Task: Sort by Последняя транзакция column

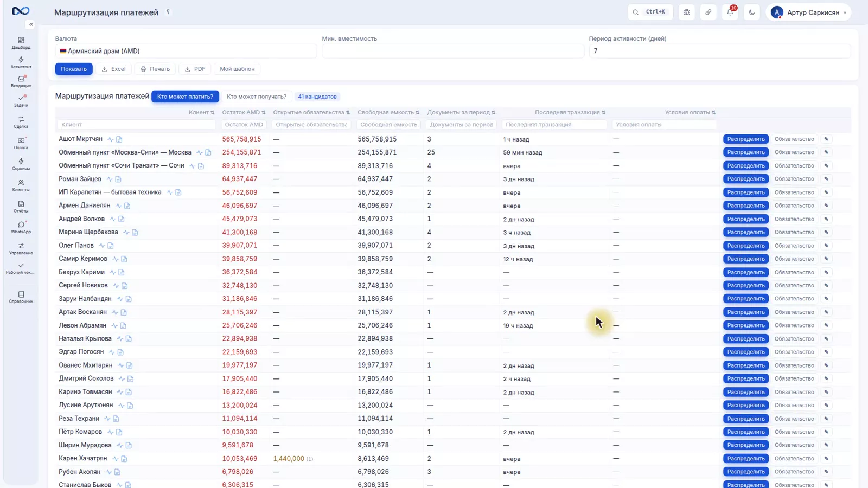Action: click(570, 112)
